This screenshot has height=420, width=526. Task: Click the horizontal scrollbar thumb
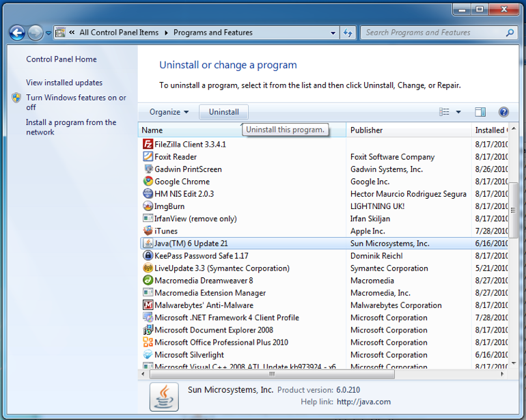click(271, 374)
